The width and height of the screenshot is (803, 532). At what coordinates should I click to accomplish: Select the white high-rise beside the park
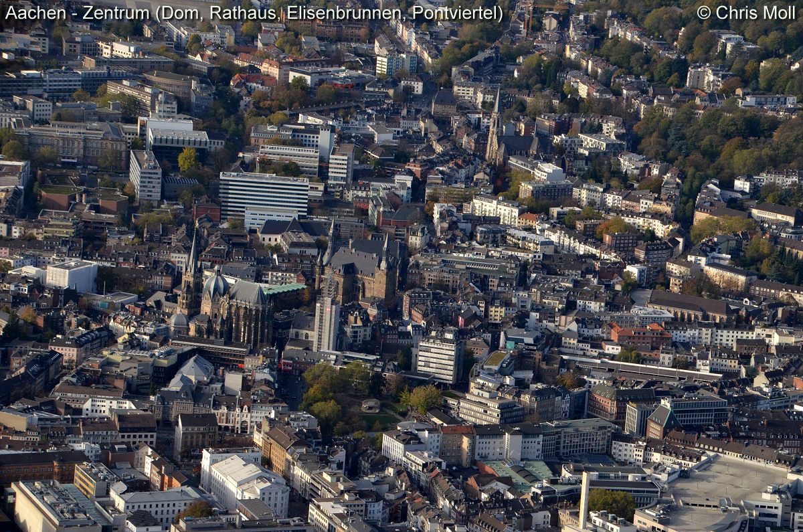click(x=438, y=357)
